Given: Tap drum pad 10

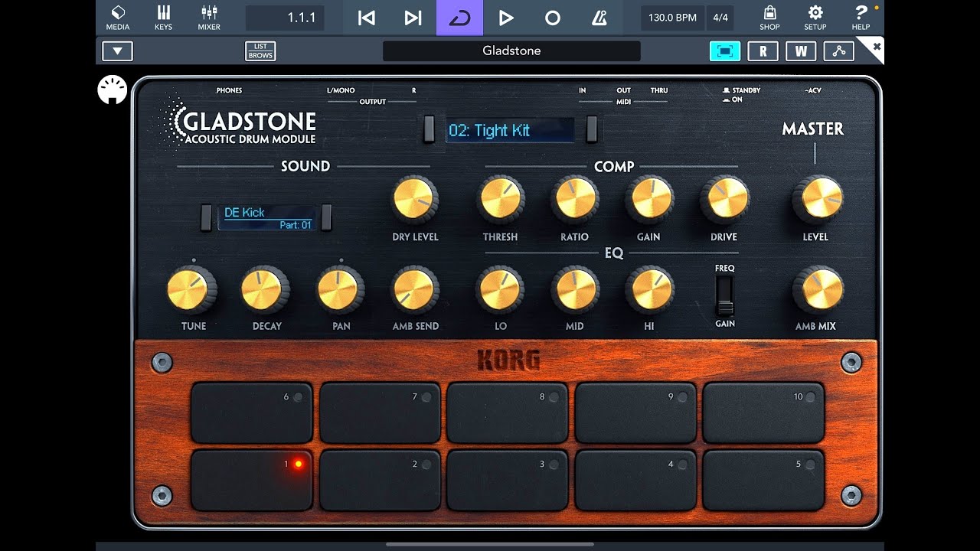Looking at the screenshot, I should 763,412.
